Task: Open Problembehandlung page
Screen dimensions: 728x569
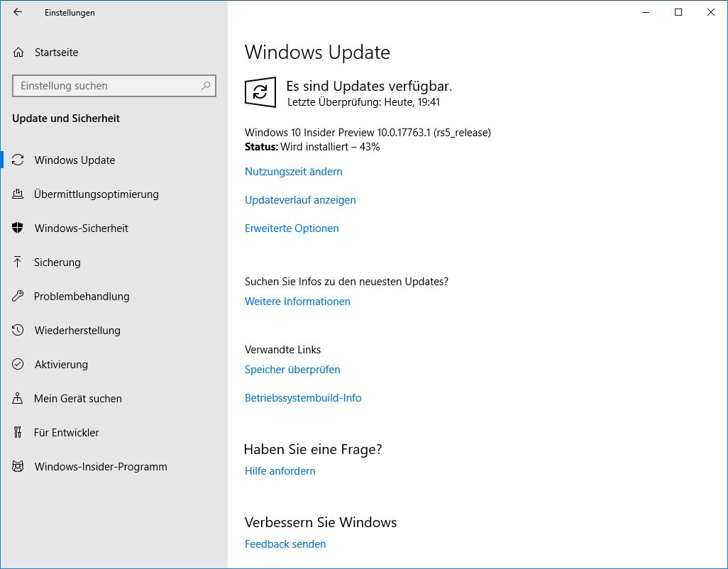Action: pyautogui.click(x=114, y=296)
